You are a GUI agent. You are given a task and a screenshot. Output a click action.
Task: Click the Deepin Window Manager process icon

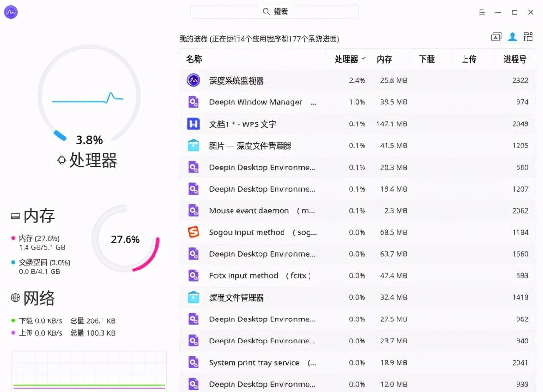[x=194, y=102]
